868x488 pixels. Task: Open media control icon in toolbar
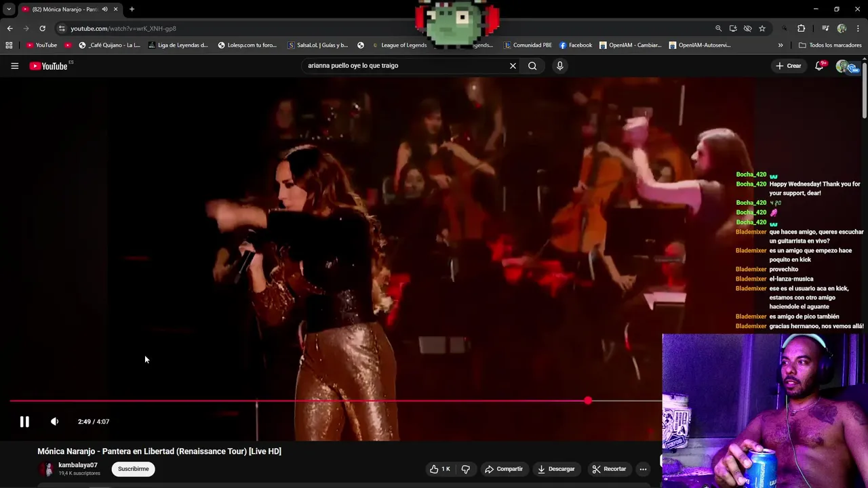(825, 28)
